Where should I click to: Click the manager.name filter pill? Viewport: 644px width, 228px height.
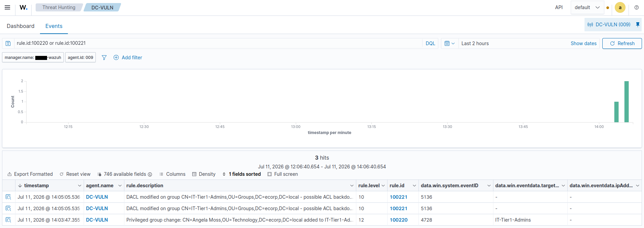[x=33, y=58]
